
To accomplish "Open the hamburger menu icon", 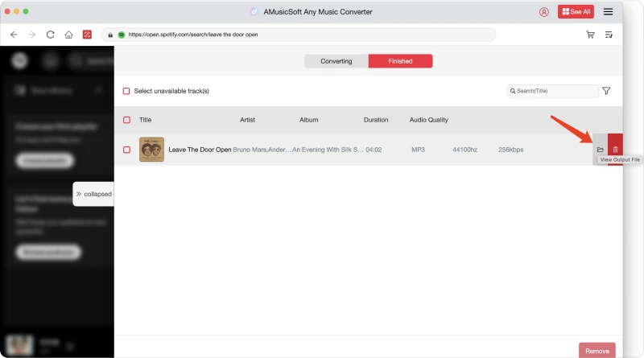I will click(609, 12).
